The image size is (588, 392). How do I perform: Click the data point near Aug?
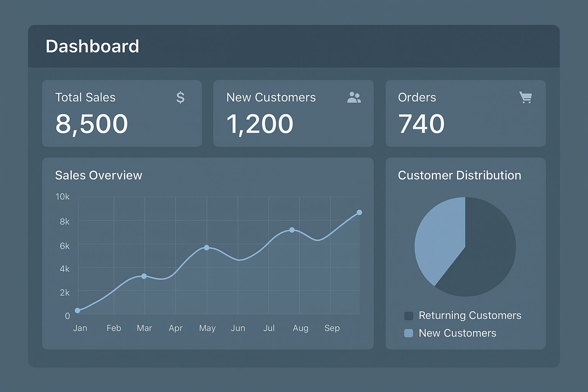coord(292,230)
